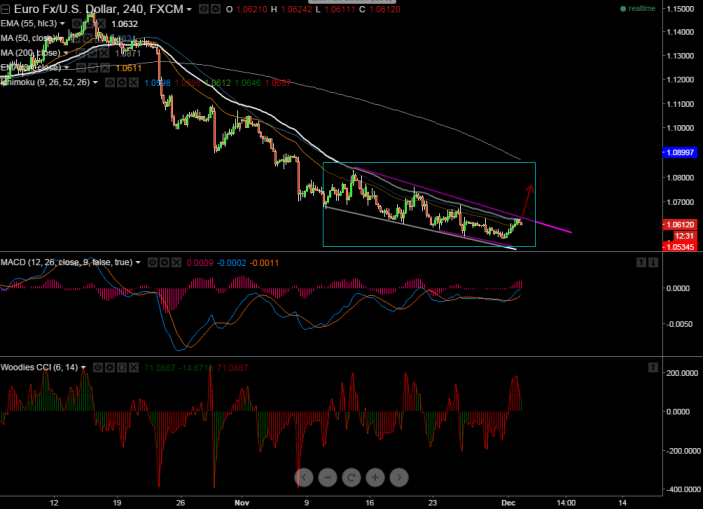Hide the MA (200, close) indicator with its eye icon
This screenshot has width=703, height=509.
[80, 53]
